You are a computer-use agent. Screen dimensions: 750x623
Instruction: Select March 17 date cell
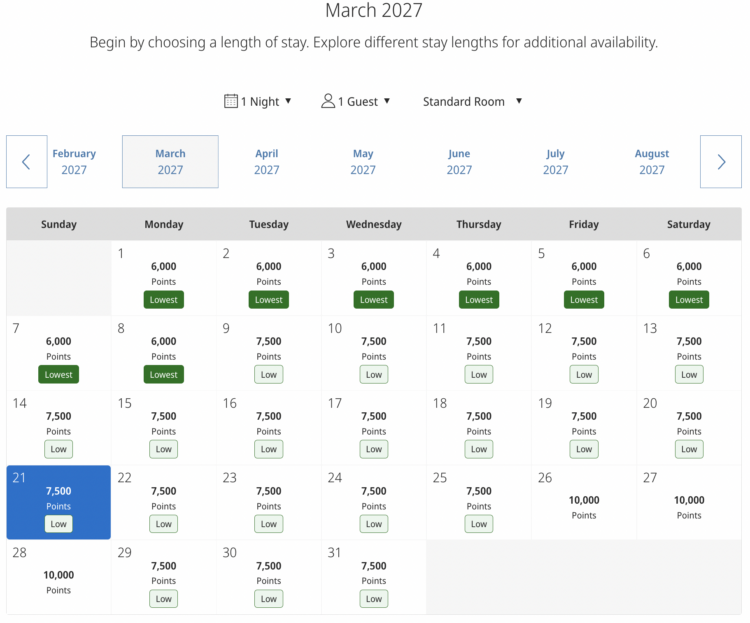pyautogui.click(x=374, y=428)
